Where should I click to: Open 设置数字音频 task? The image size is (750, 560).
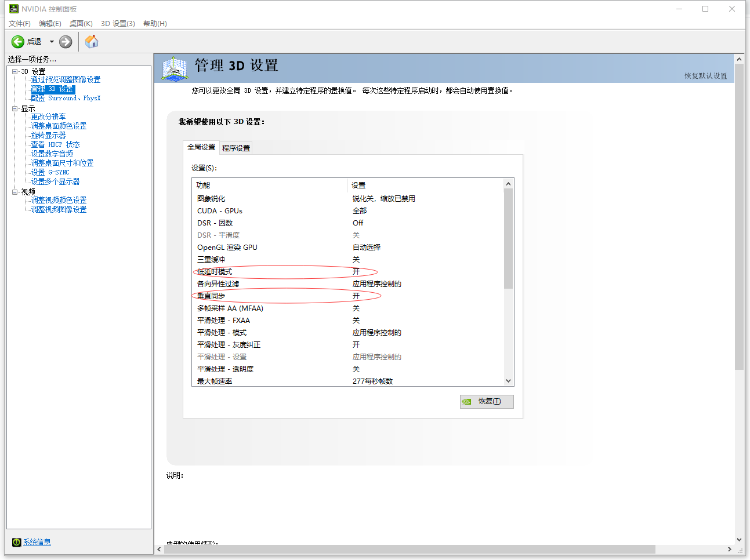click(52, 154)
